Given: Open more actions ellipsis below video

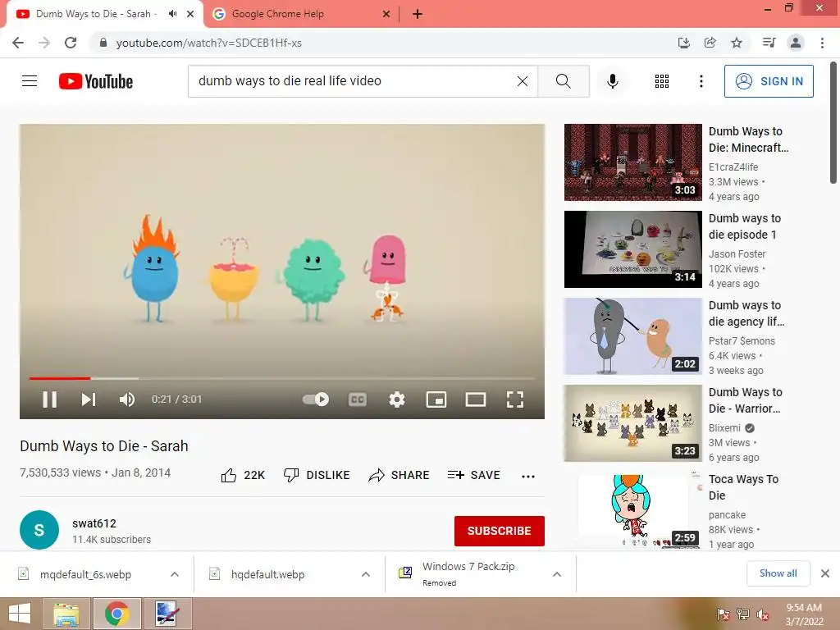Looking at the screenshot, I should click(x=528, y=476).
